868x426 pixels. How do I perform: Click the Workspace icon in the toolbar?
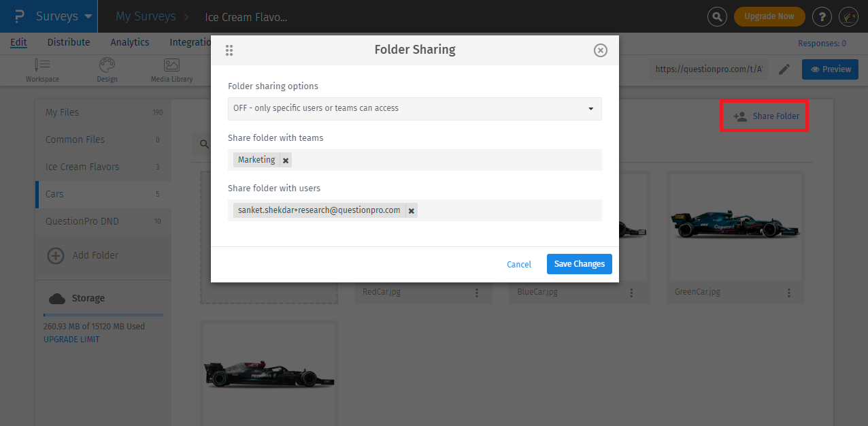tap(42, 65)
